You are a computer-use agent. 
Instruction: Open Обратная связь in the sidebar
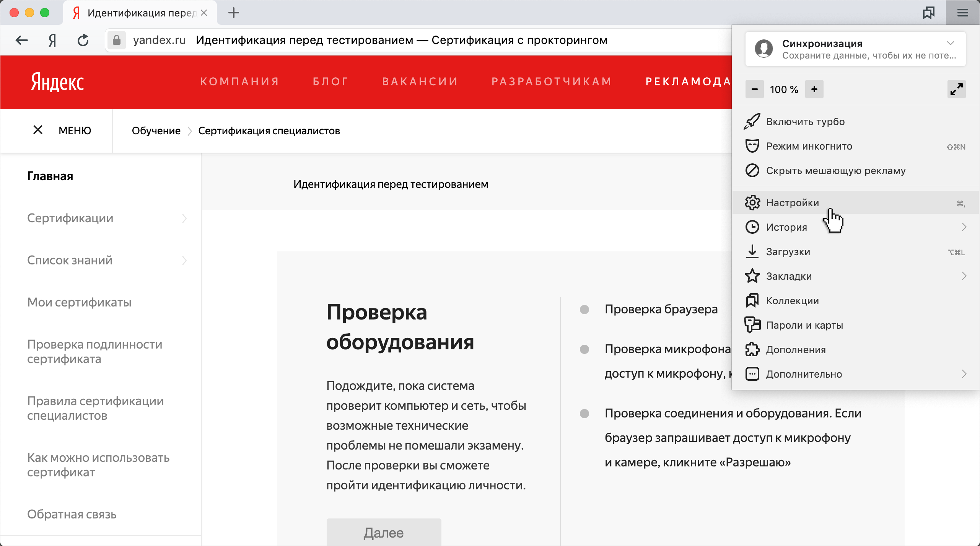[x=72, y=514]
